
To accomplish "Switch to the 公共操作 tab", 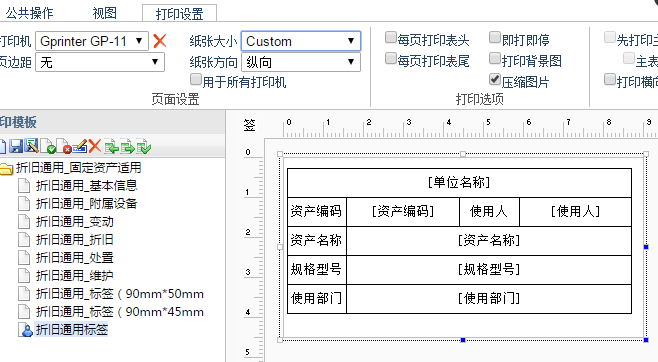I will pos(29,13).
